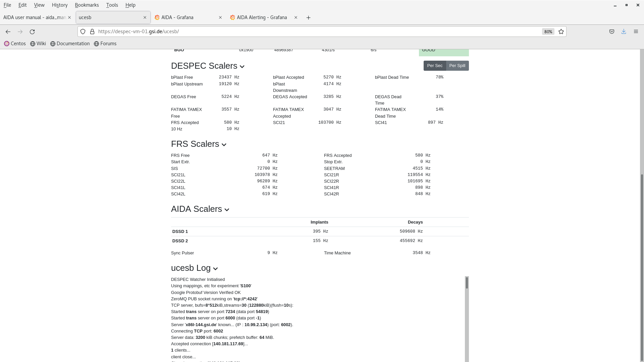644x362 pixels.
Task: Open the Centos bookmark
Action: 15,43
